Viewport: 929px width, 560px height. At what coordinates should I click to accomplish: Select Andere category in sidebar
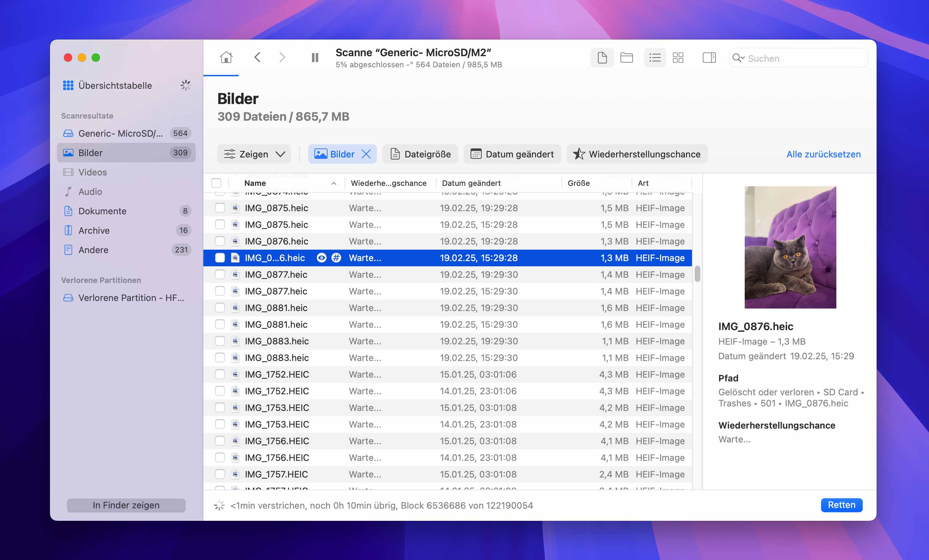126,250
